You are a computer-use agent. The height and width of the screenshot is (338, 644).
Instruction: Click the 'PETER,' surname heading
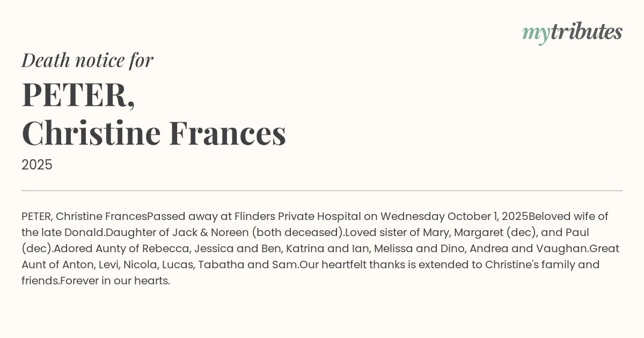tap(78, 94)
